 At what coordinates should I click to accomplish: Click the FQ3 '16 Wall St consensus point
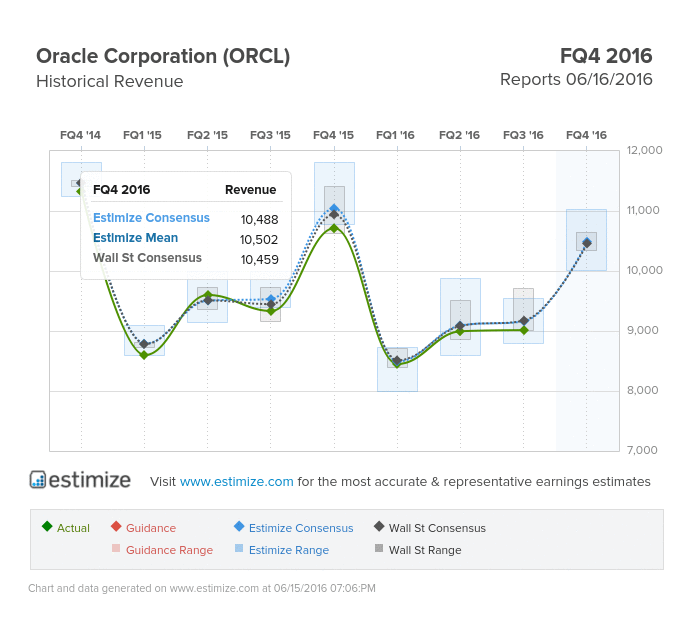(524, 321)
